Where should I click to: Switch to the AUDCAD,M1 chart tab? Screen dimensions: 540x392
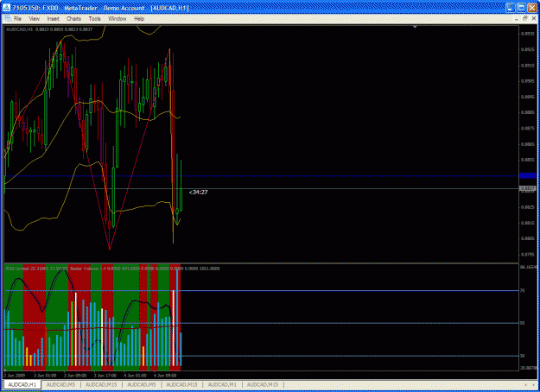[x=222, y=384]
